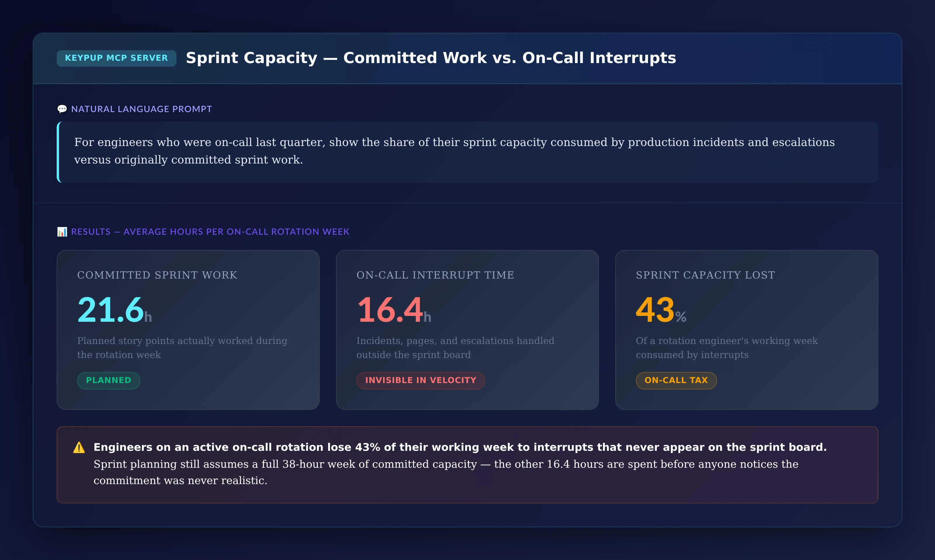Screen dimensions: 935x560
Task: Click the Sprint Capacity title heading
Action: (x=431, y=58)
